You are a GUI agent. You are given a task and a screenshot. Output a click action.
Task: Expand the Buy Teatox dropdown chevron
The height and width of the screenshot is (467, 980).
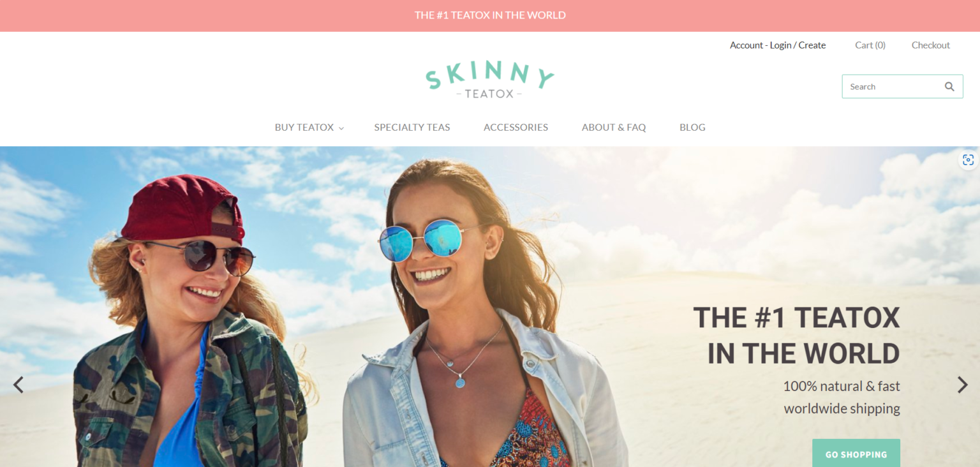coord(341,128)
